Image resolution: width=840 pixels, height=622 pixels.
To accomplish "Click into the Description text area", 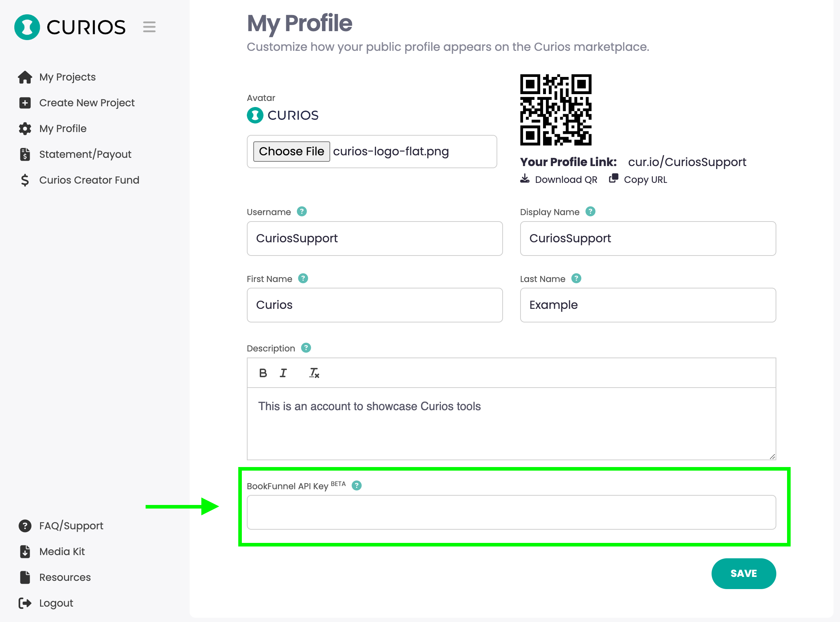I will pos(512,424).
